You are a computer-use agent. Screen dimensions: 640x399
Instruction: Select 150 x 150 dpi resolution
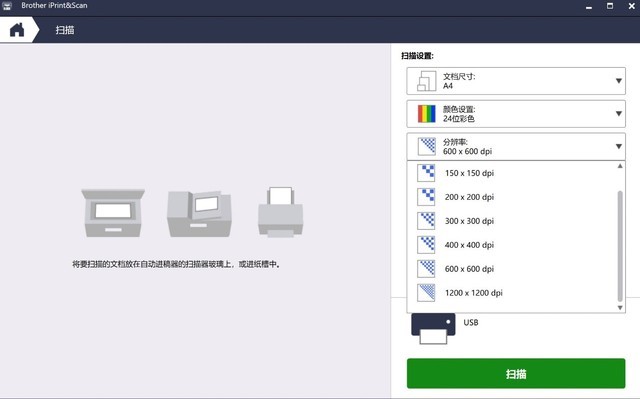coord(513,173)
